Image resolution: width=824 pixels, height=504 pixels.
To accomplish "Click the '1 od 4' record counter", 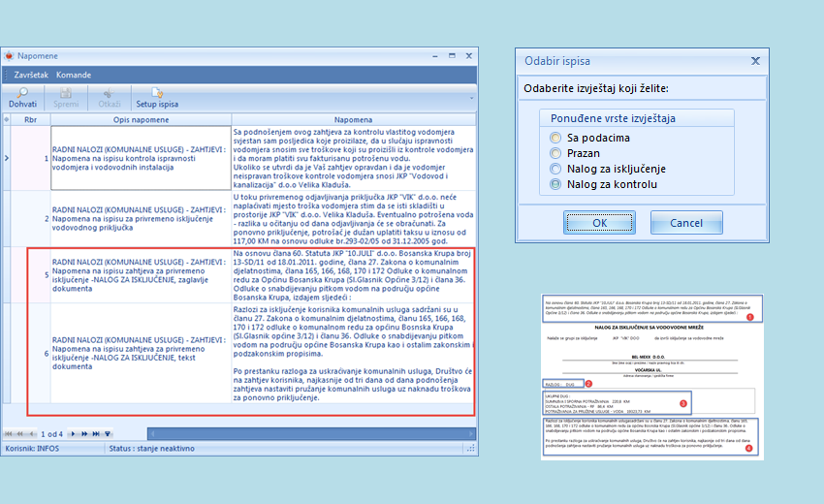I will (x=51, y=434).
